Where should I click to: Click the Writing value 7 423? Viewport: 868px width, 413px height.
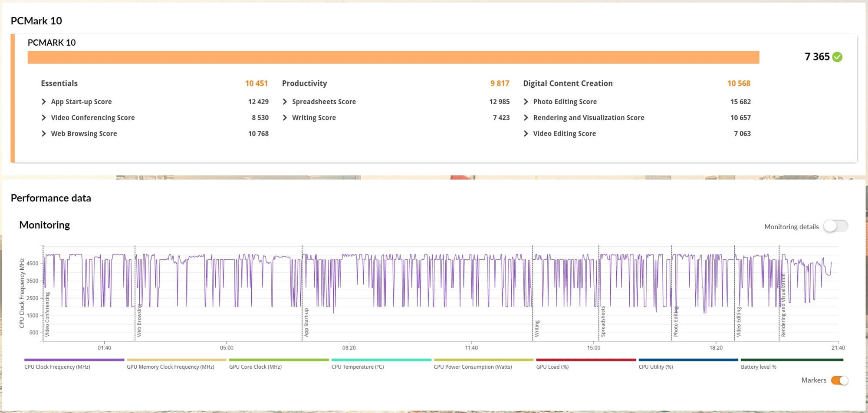point(501,118)
